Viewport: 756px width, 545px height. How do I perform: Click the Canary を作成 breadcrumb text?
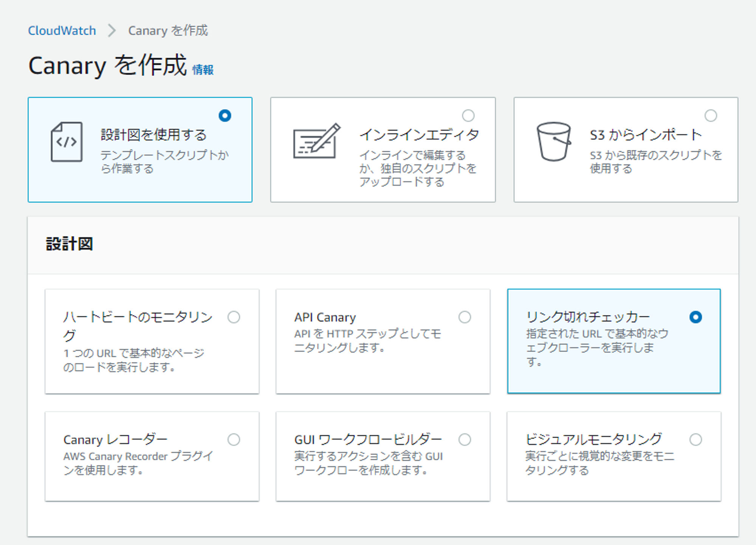tap(168, 31)
